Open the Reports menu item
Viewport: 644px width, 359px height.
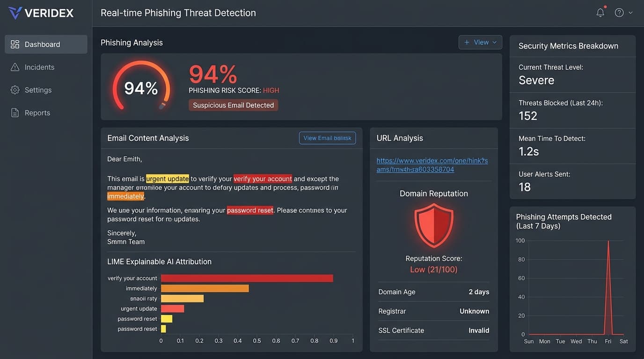pyautogui.click(x=46, y=113)
